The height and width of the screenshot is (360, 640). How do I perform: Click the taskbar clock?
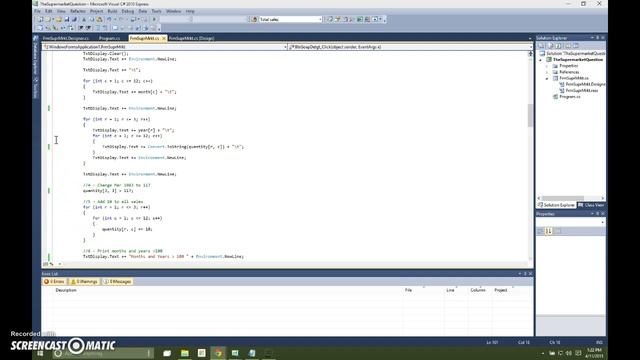[x=594, y=353]
